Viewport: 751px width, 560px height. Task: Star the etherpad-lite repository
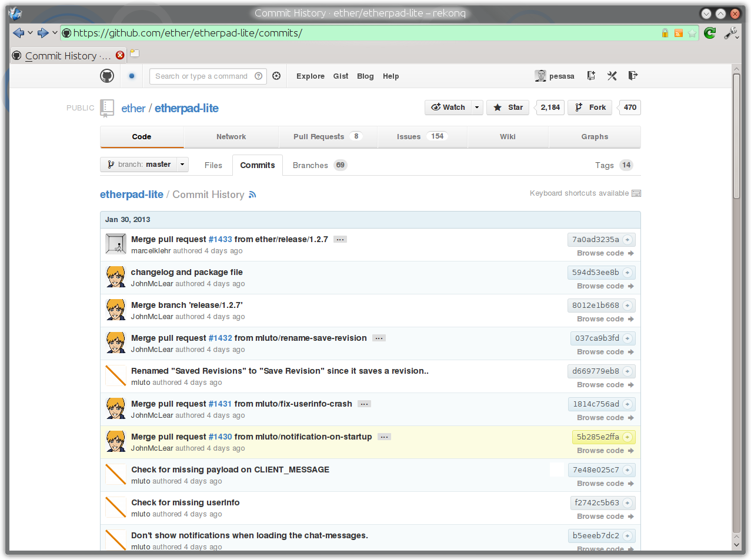click(508, 108)
